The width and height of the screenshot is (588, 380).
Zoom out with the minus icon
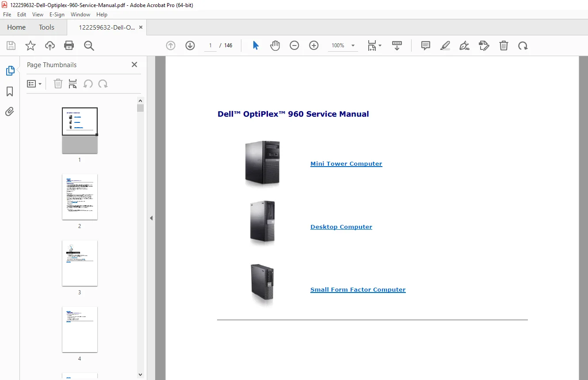tap(294, 46)
